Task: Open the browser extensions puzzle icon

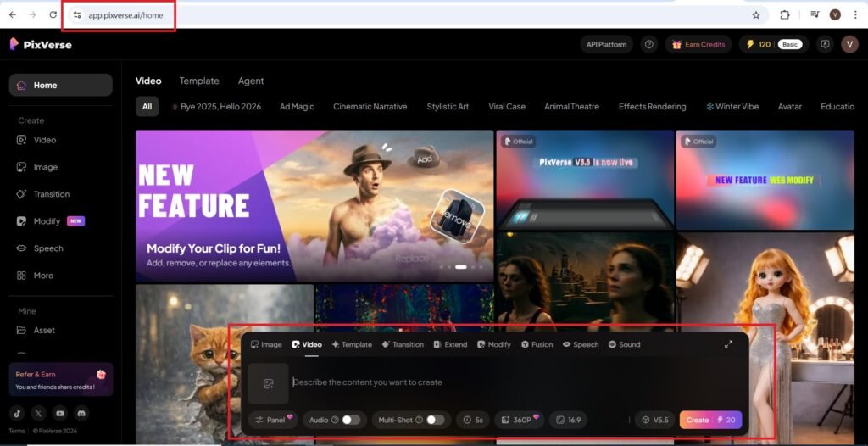Action: (784, 15)
